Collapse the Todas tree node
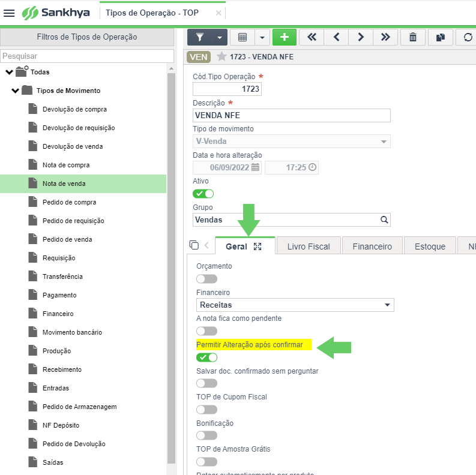 [x=10, y=72]
